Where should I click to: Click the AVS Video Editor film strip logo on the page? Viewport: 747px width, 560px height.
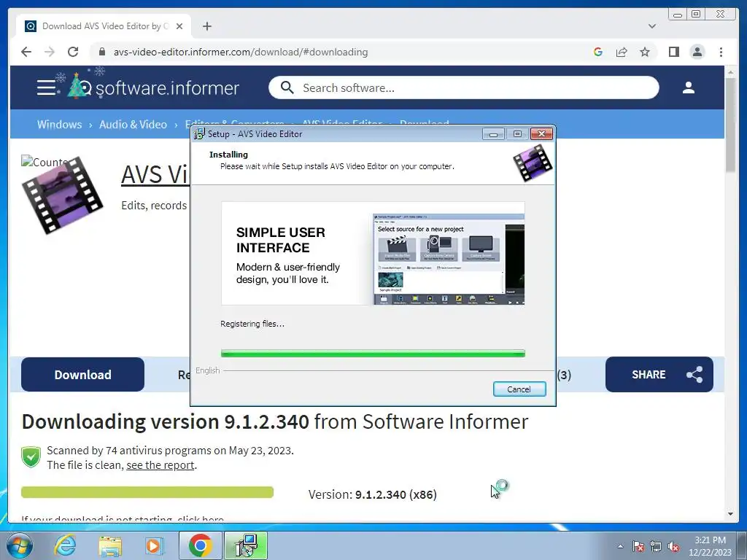pyautogui.click(x=62, y=195)
